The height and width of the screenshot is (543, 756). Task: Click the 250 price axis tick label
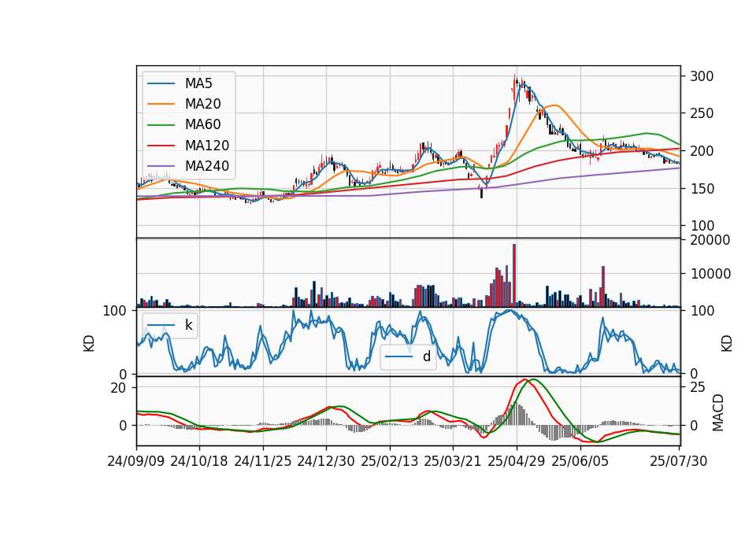pos(702,113)
